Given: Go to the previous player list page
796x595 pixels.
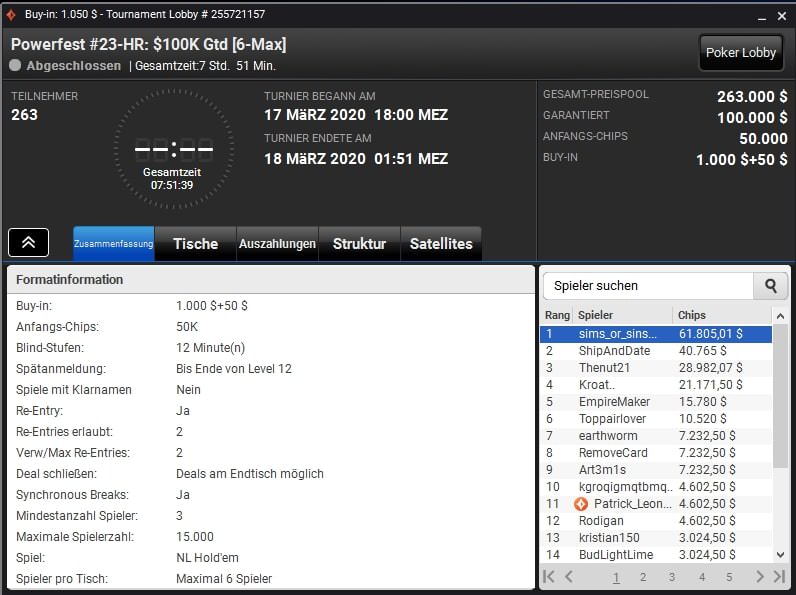Looking at the screenshot, I should click(x=569, y=577).
